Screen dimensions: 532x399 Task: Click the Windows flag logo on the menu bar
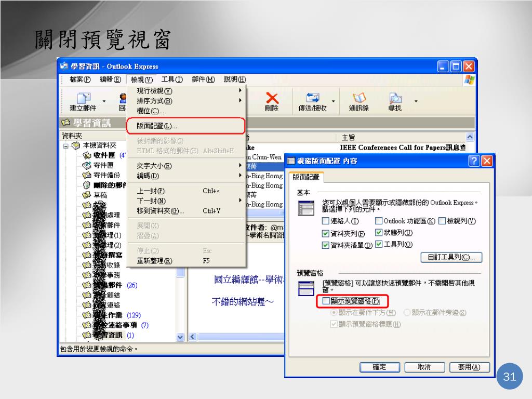(x=470, y=80)
